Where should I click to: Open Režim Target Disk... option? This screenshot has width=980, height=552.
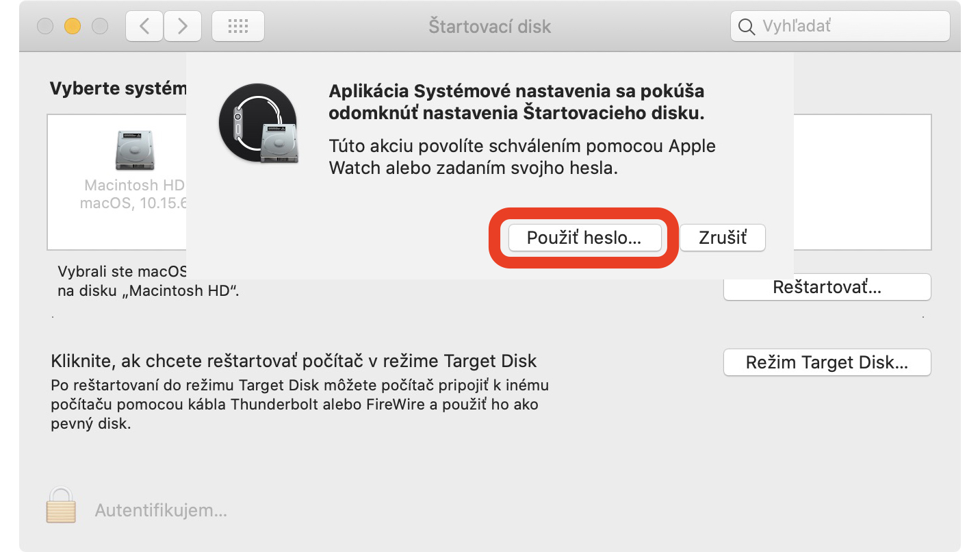(827, 362)
